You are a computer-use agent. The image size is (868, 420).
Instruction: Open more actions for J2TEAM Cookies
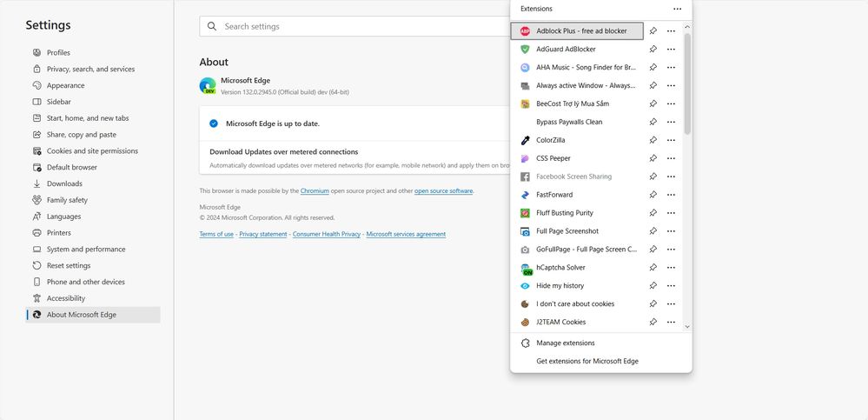point(671,322)
